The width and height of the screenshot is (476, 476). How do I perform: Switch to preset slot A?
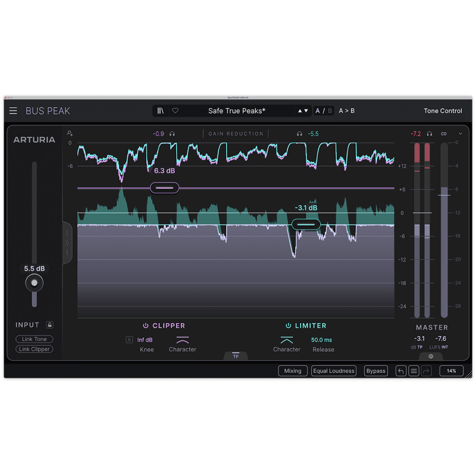318,111
